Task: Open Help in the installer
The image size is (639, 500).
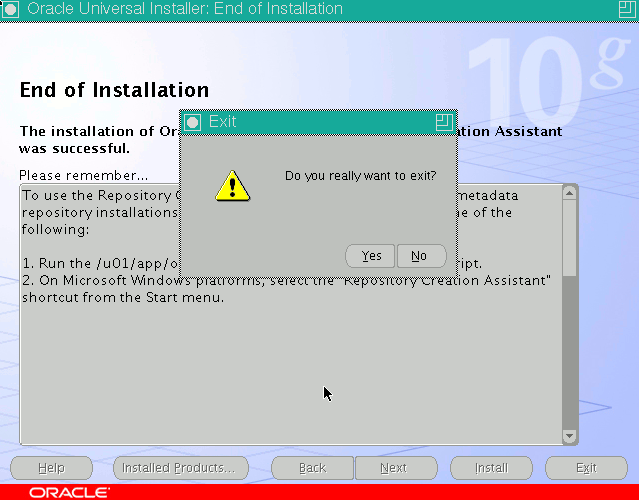Action: click(51, 468)
